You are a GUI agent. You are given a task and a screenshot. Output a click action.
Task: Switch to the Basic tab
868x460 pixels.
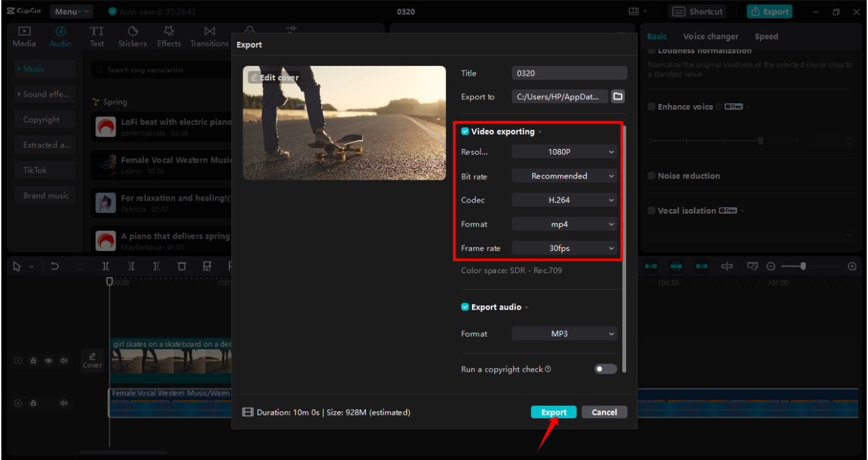(657, 37)
